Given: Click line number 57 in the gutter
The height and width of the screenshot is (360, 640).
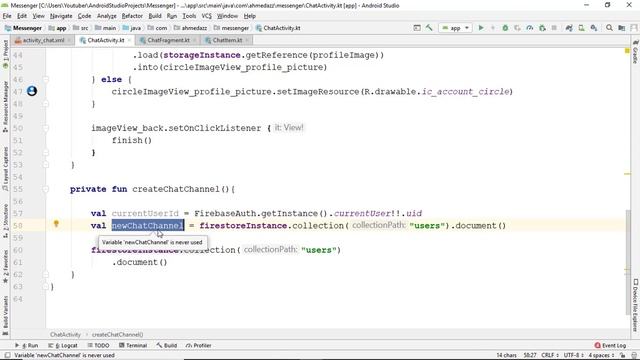Looking at the screenshot, I should 18,213.
